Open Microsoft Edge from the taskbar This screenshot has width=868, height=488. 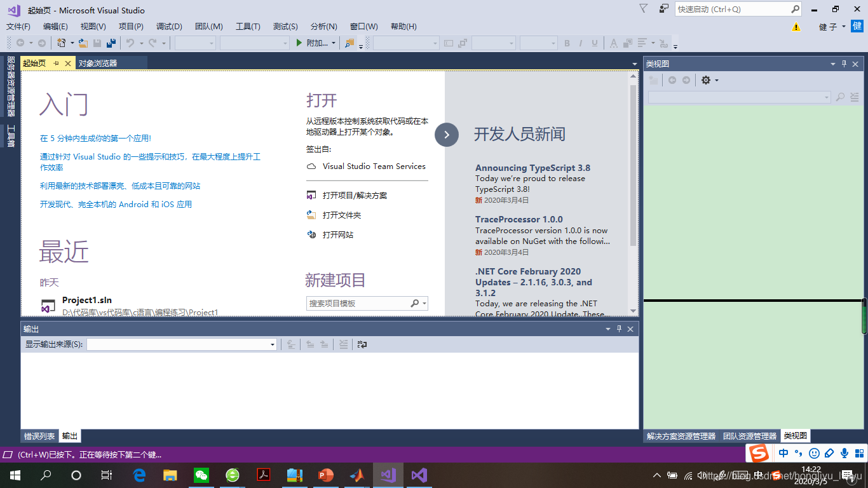139,475
